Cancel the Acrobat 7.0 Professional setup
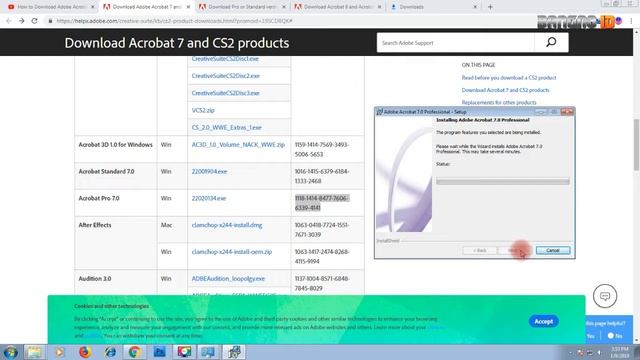The height and width of the screenshot is (360, 640). 553,250
